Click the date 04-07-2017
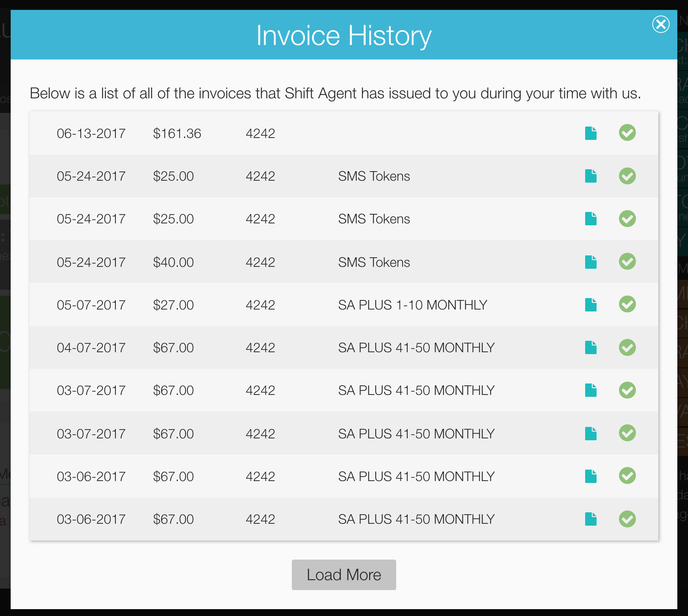The width and height of the screenshot is (688, 616). [91, 348]
